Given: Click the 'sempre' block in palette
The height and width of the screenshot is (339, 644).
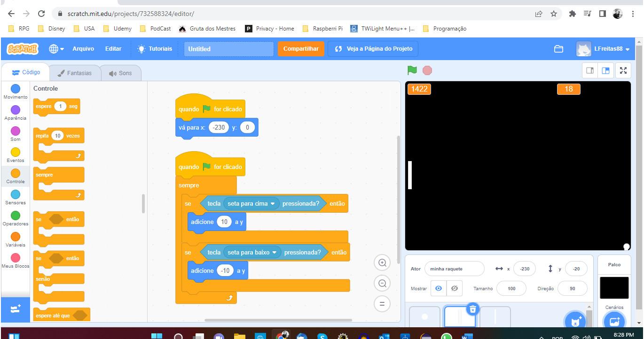Looking at the screenshot, I should 59,184.
